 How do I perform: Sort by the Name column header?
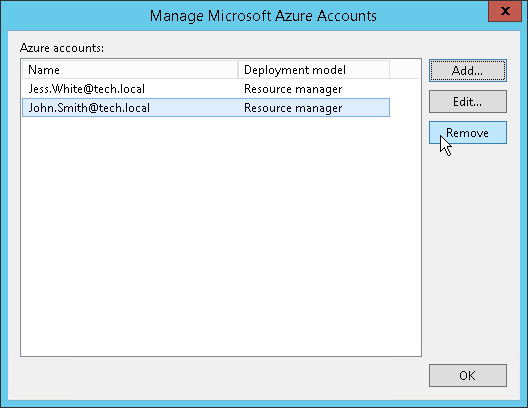(x=130, y=70)
